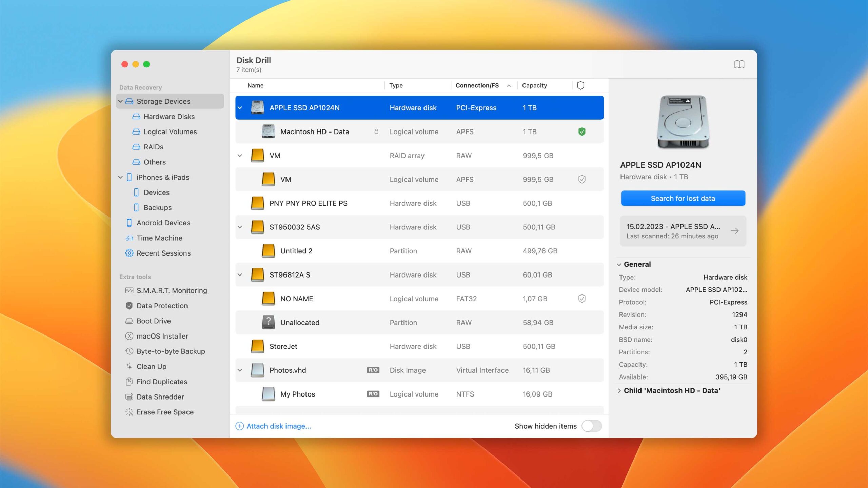Click the S.M.A.R.T. Monitoring icon

coord(128,290)
